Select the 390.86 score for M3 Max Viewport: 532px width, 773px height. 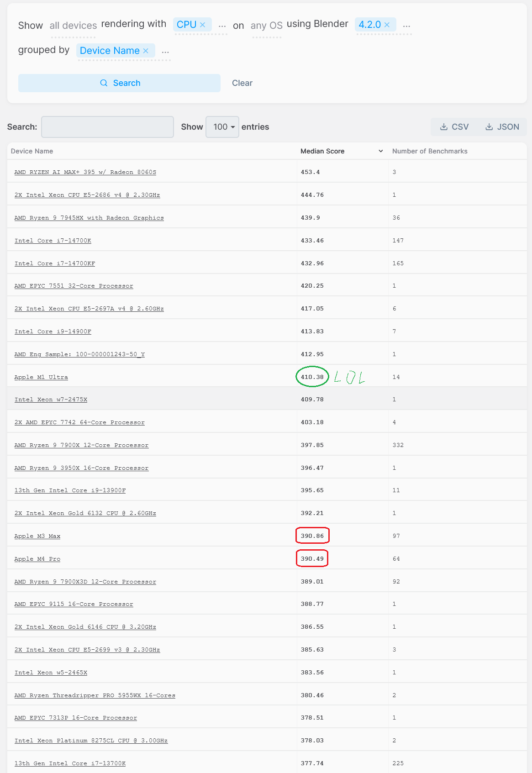pos(312,536)
